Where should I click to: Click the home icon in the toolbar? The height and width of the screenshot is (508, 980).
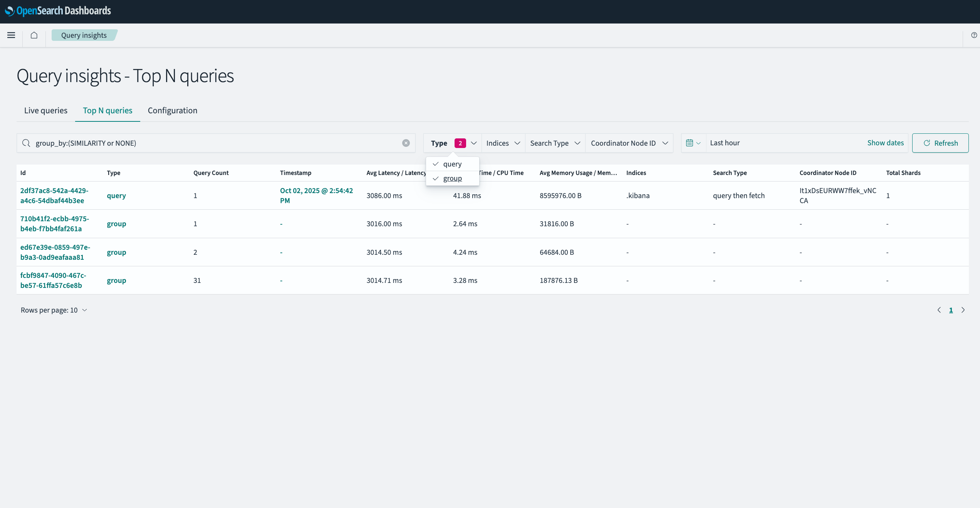coord(34,35)
